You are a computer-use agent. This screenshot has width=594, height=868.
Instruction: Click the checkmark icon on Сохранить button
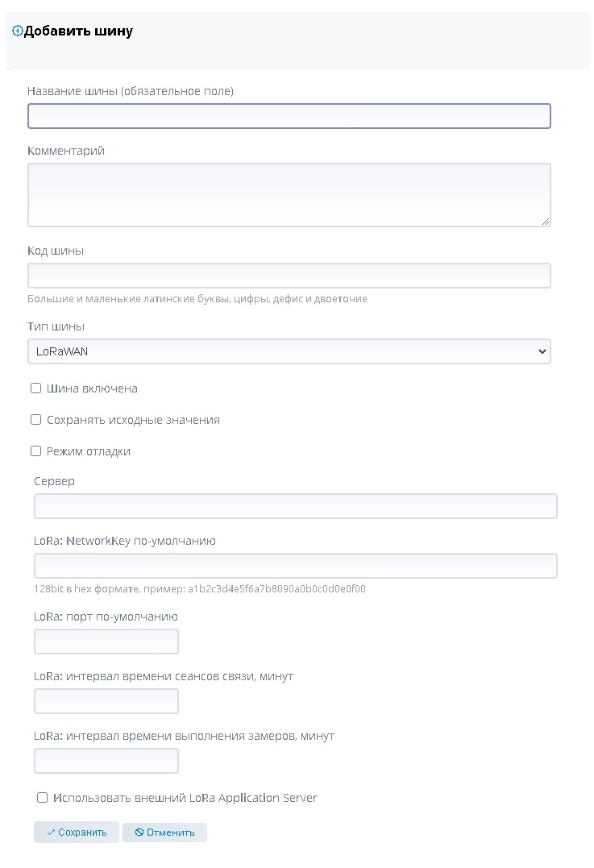51,833
